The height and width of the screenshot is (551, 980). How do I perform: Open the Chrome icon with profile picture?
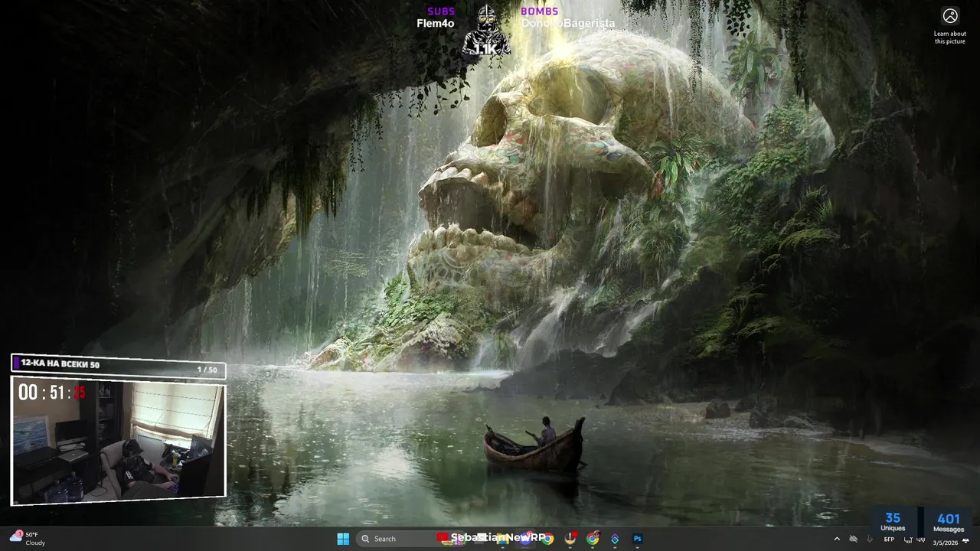click(x=593, y=539)
